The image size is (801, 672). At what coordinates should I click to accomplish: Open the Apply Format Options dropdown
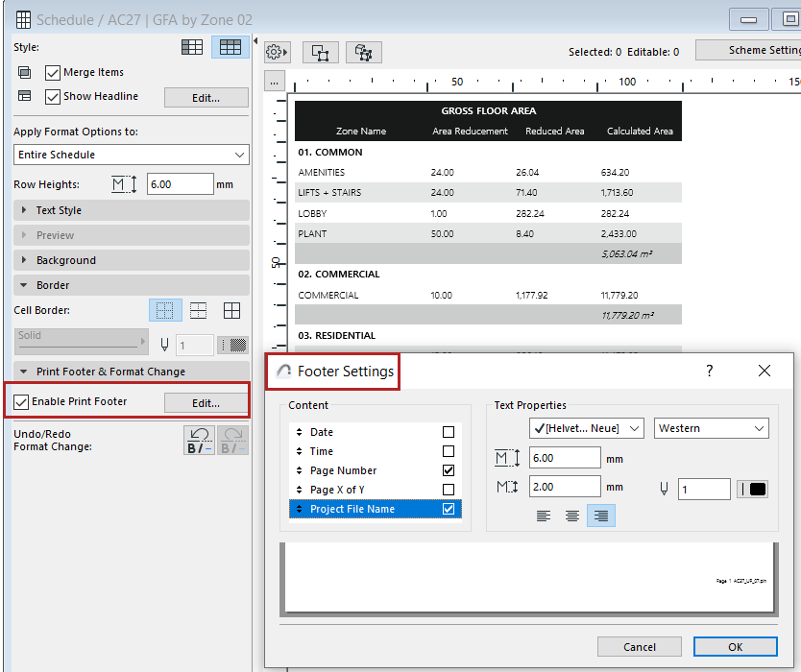click(x=131, y=155)
